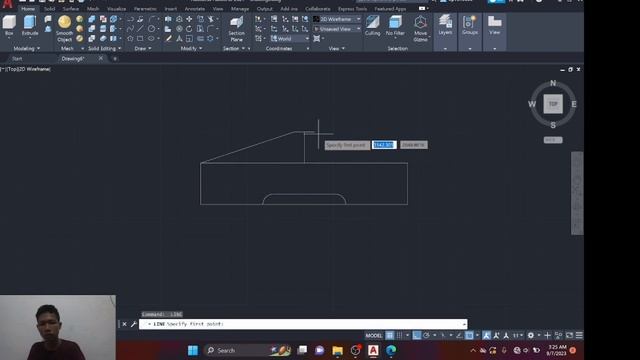Switch to the Surface ribbon tab
The width and height of the screenshot is (640, 360).
pos(71,9)
